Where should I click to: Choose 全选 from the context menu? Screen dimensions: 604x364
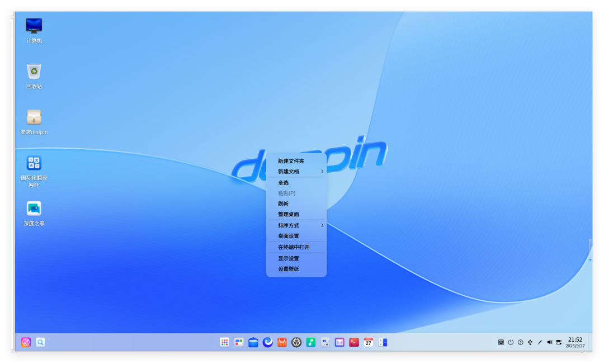click(296, 183)
